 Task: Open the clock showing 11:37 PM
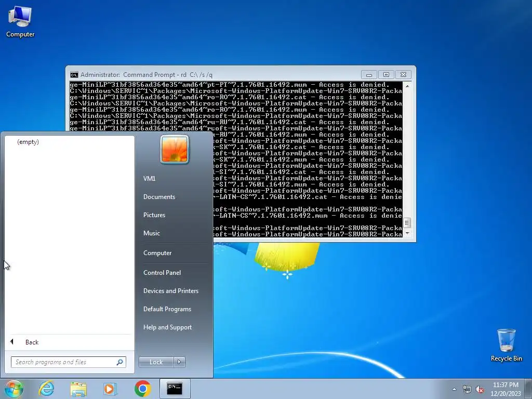click(x=506, y=389)
